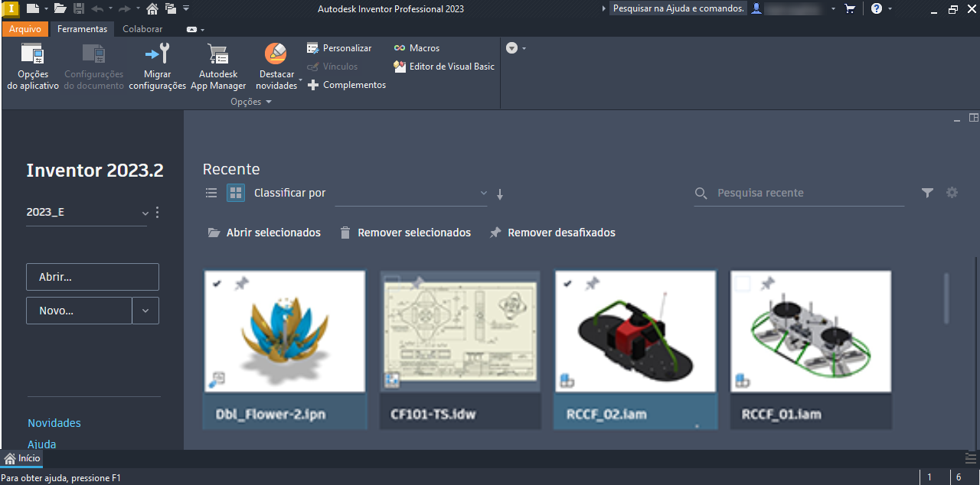Open the Dbl_Flower-2.ipn flower thumbnail
This screenshot has width=980, height=485.
[285, 332]
